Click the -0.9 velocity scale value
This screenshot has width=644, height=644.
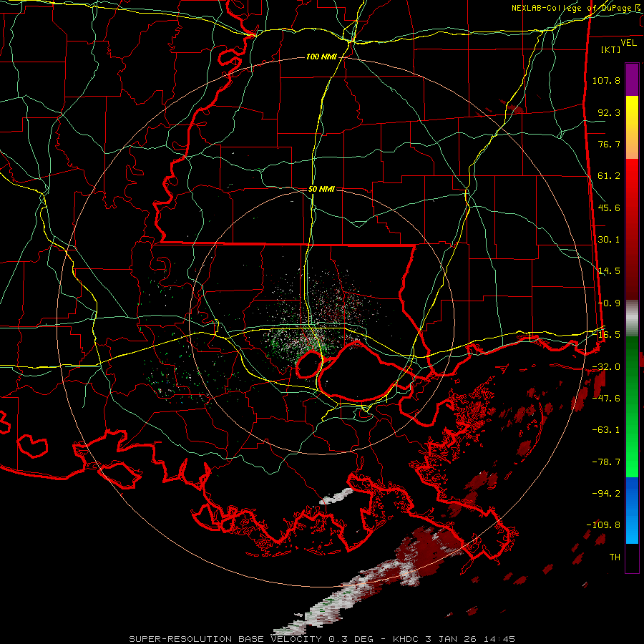609,303
